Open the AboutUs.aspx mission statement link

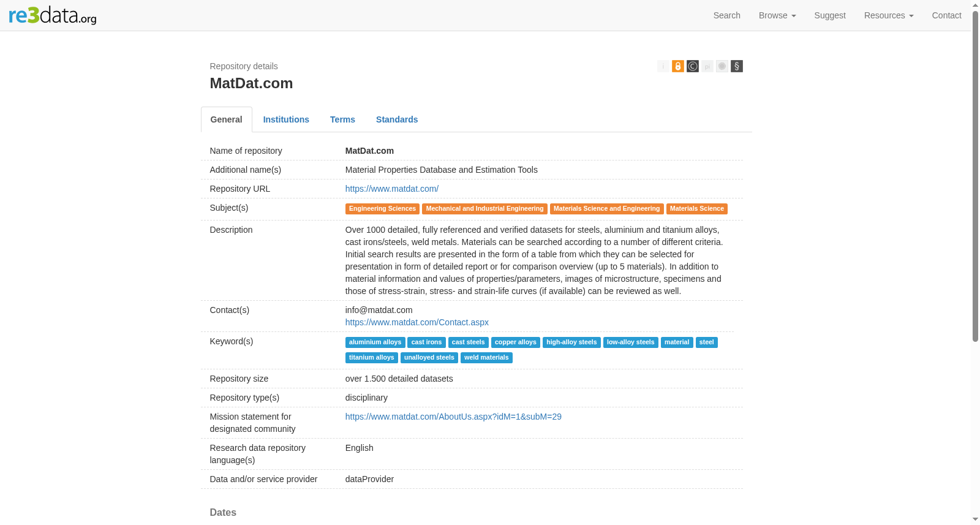pos(453,417)
